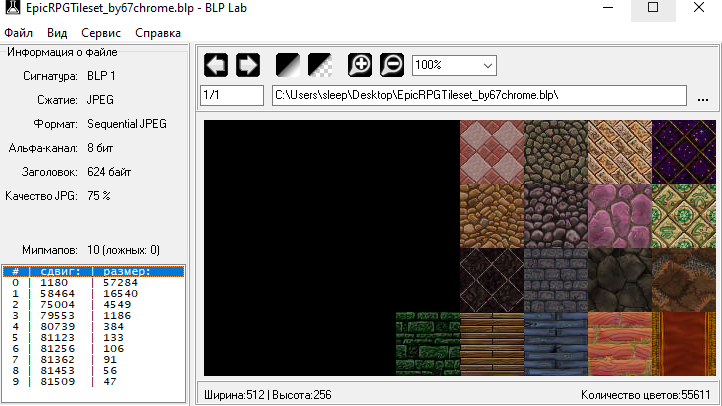Viewport: 722px width, 406px height.
Task: Open the Справка menu
Action: 158,33
